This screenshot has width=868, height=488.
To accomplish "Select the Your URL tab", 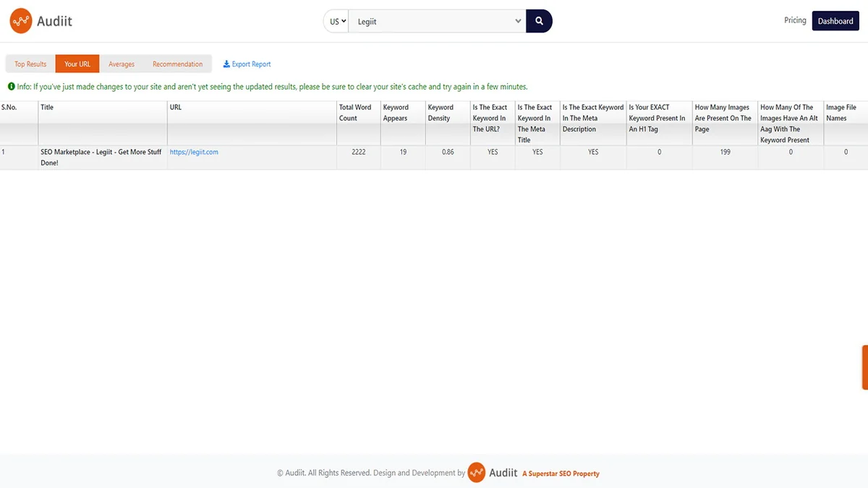I will tap(77, 64).
